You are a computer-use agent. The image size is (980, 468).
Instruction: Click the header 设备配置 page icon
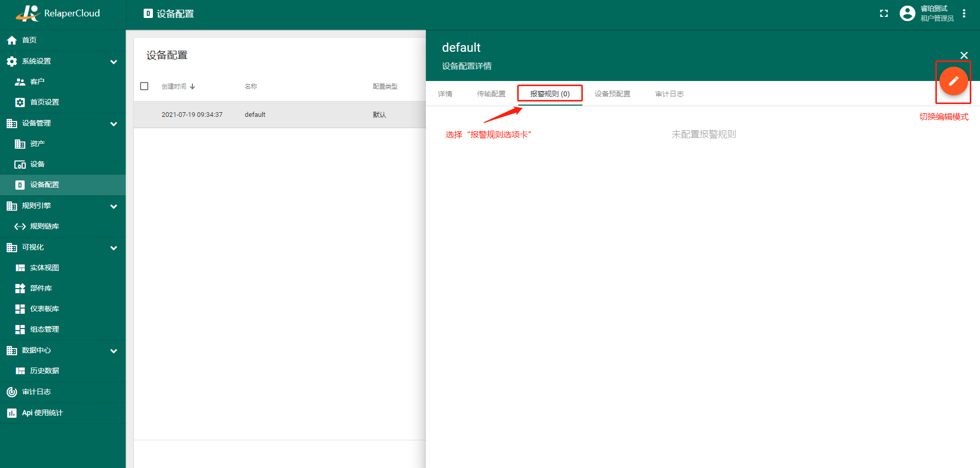[148, 13]
